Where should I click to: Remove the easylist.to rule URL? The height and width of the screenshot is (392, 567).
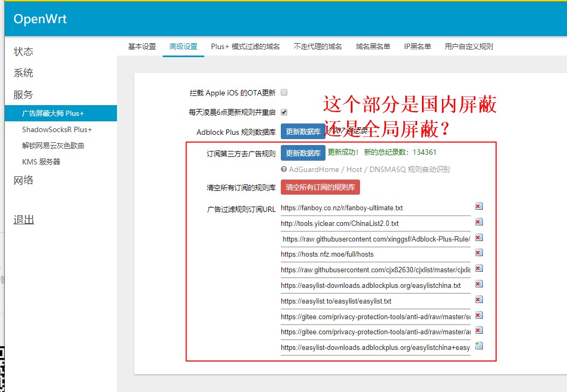click(x=479, y=299)
